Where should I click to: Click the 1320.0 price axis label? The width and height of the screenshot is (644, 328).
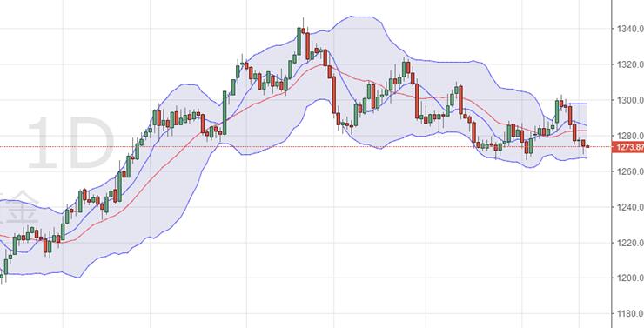[629, 64]
